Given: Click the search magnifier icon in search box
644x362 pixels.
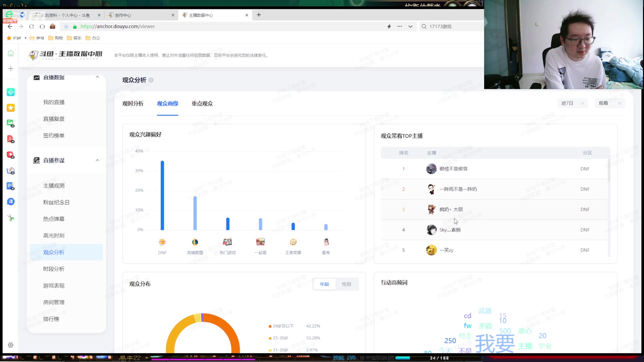Looking at the screenshot, I should [424, 26].
